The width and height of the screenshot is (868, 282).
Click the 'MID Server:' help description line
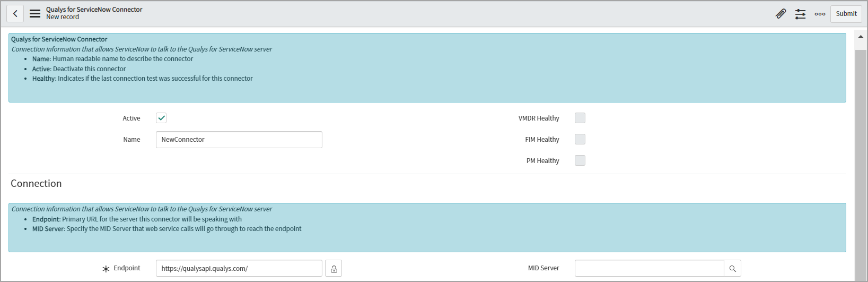pyautogui.click(x=166, y=229)
